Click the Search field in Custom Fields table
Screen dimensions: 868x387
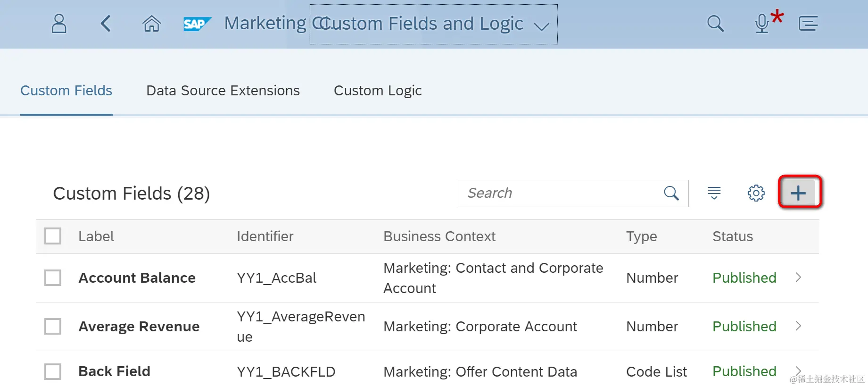[561, 193]
